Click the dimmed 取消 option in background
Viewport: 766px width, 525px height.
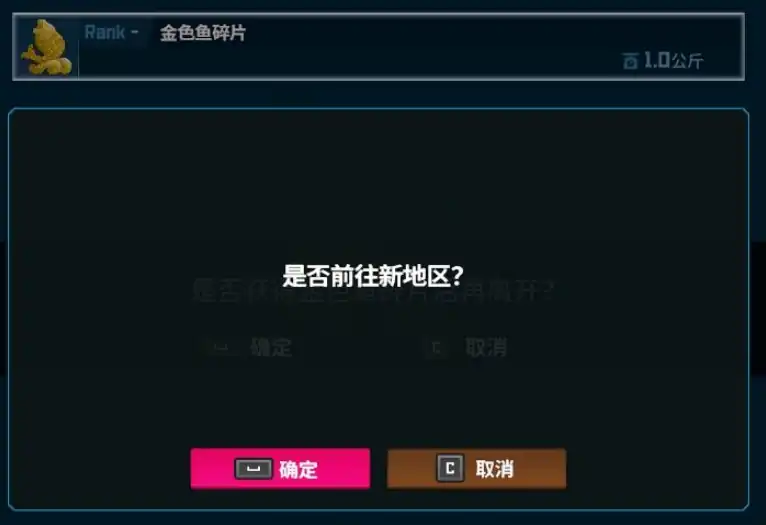pyautogui.click(x=486, y=348)
